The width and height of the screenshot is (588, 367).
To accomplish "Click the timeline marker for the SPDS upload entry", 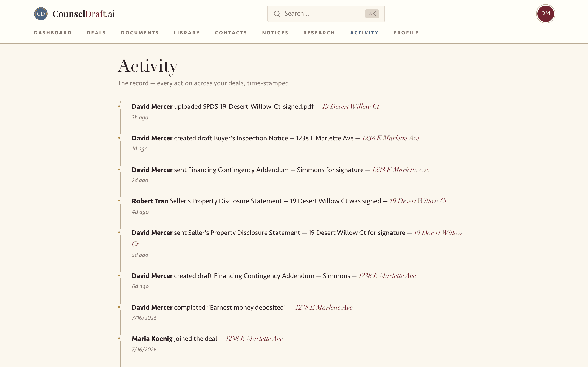I will point(119,106).
